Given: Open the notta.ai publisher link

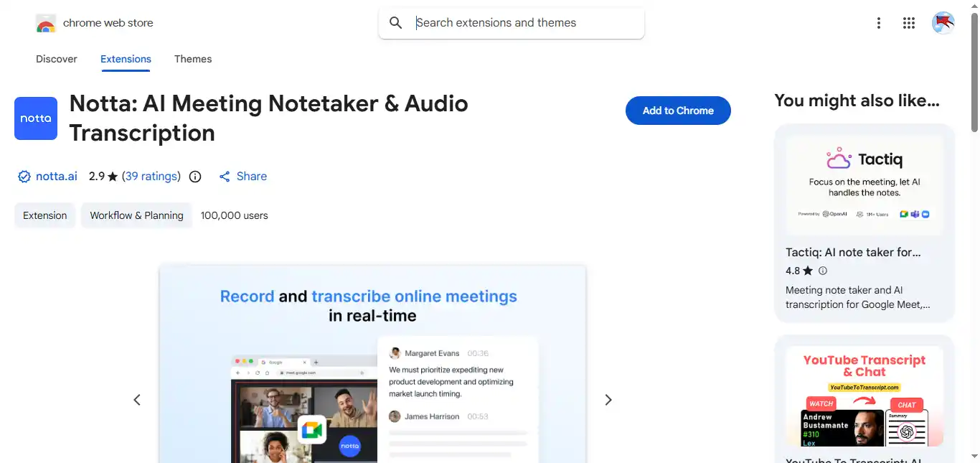Looking at the screenshot, I should point(56,177).
